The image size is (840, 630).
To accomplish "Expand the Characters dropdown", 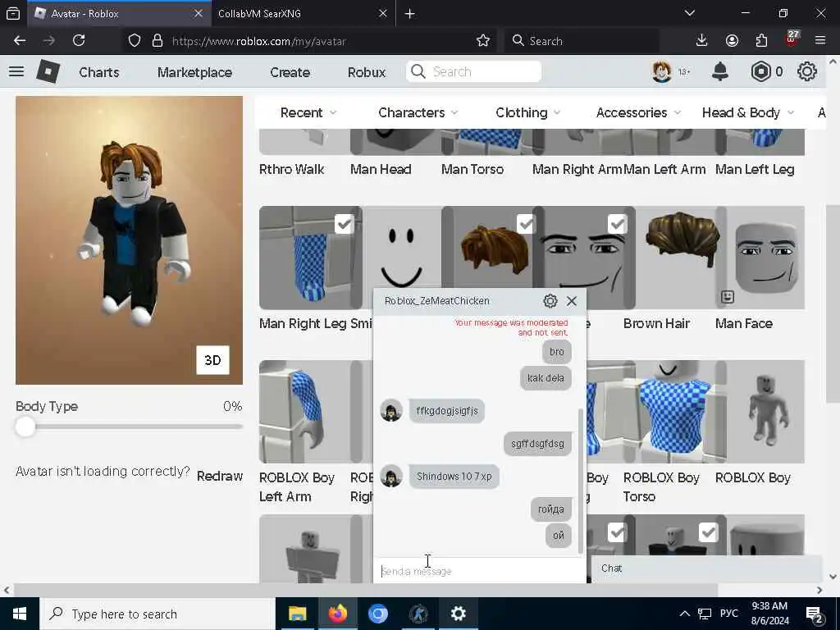I will pos(418,112).
